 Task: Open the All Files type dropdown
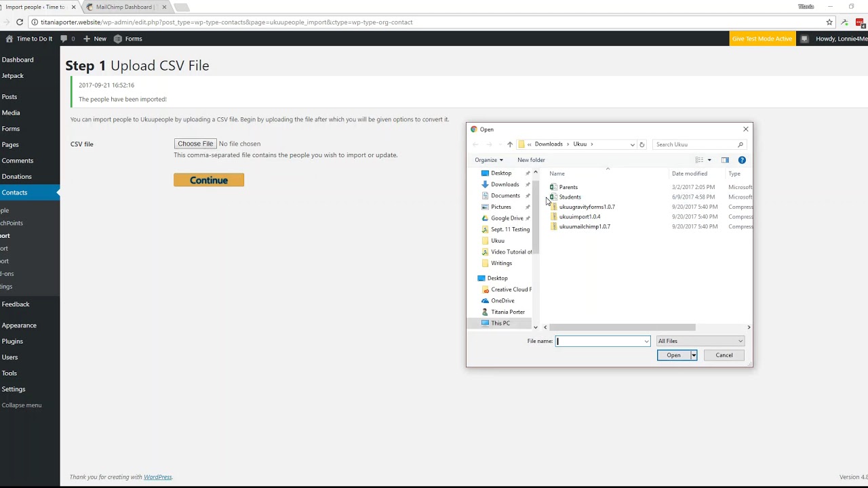click(x=700, y=341)
